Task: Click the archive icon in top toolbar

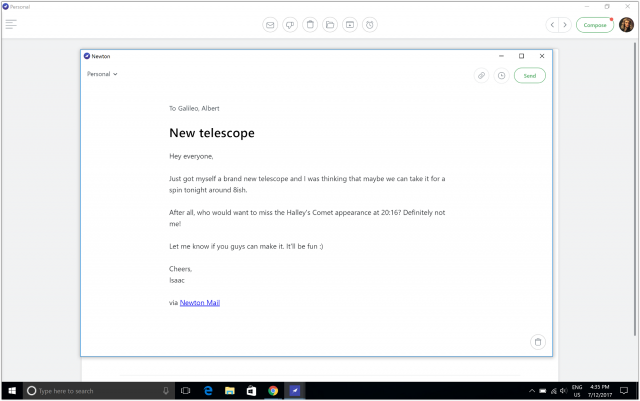Action: coord(350,24)
